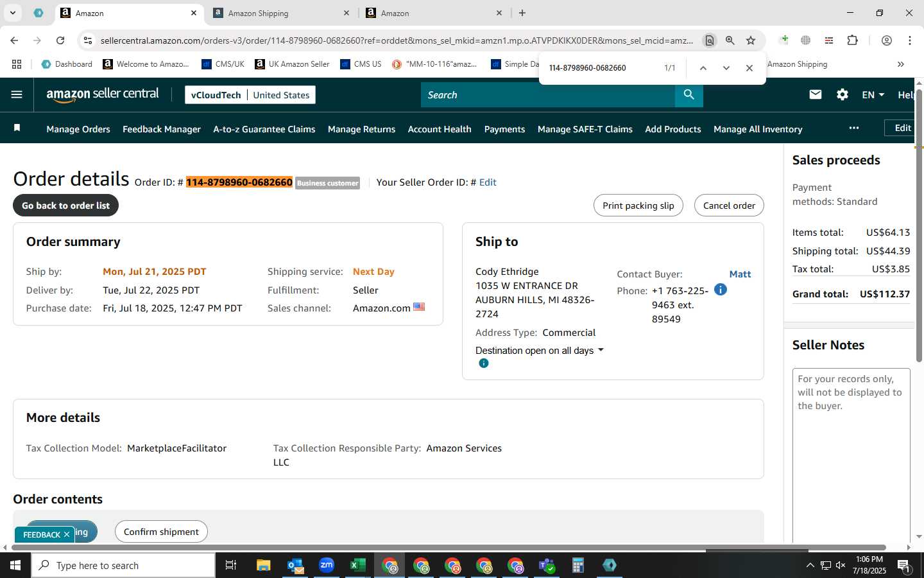Open Add Products

click(673, 129)
